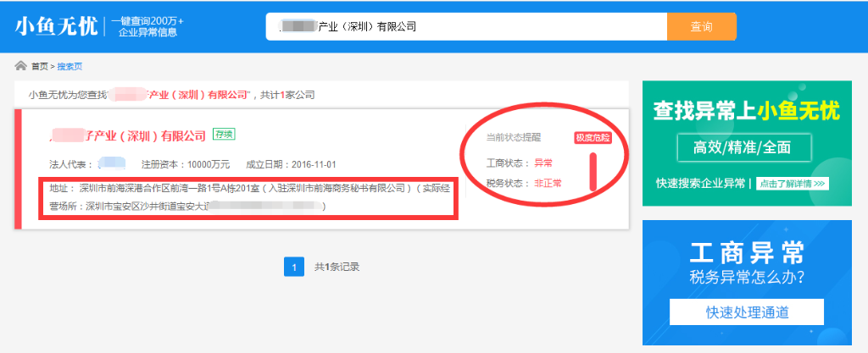Screen dimensions: 868x353
Task: Click the 税务状态 非正常 value
Action: (x=548, y=183)
